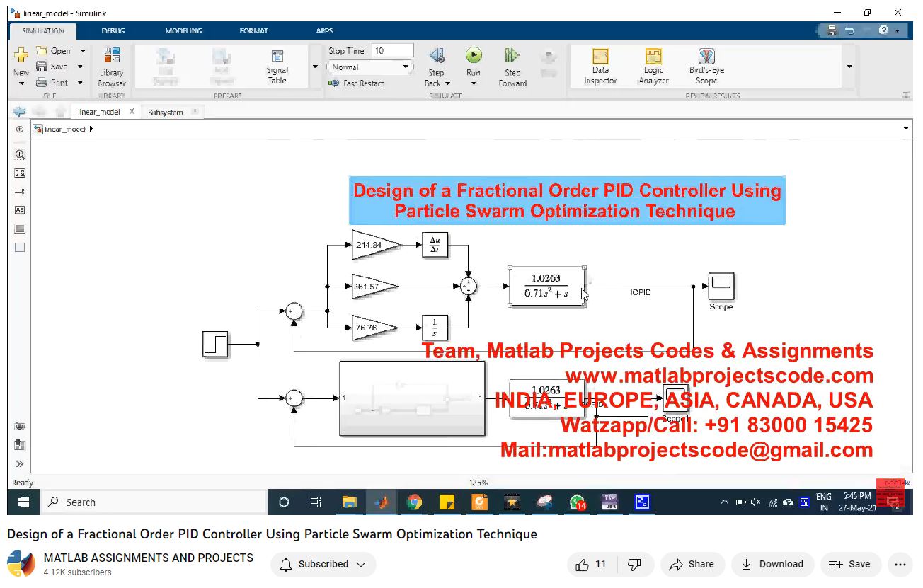Insert an Image from the palette
Viewport: 923px width, 588px height.
[20, 229]
